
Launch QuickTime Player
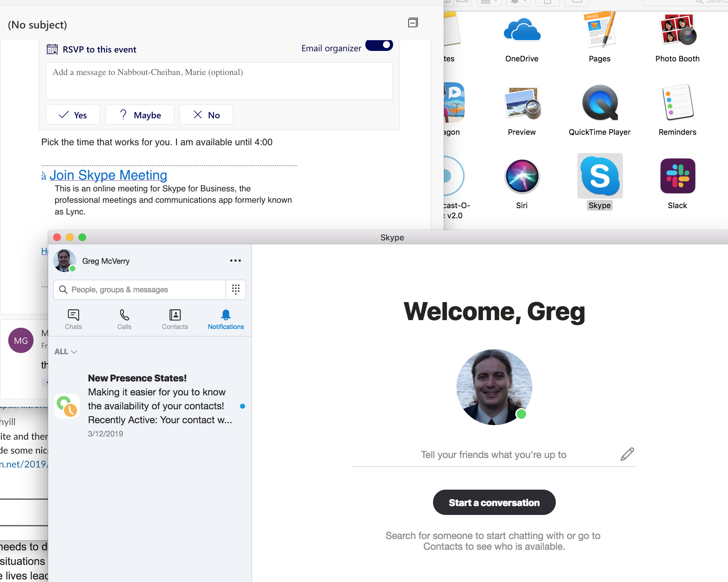coord(600,103)
